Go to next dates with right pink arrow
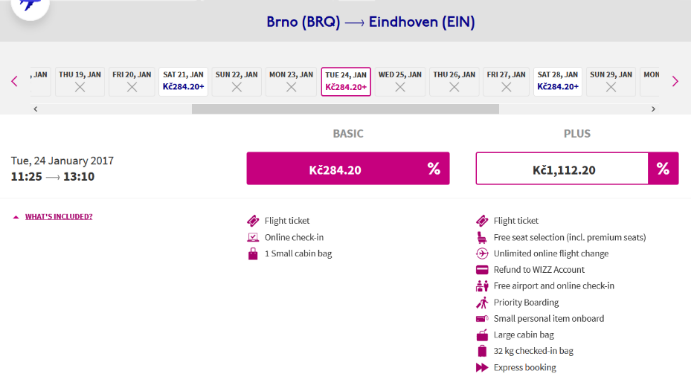This screenshot has height=389, width=692. (x=675, y=81)
